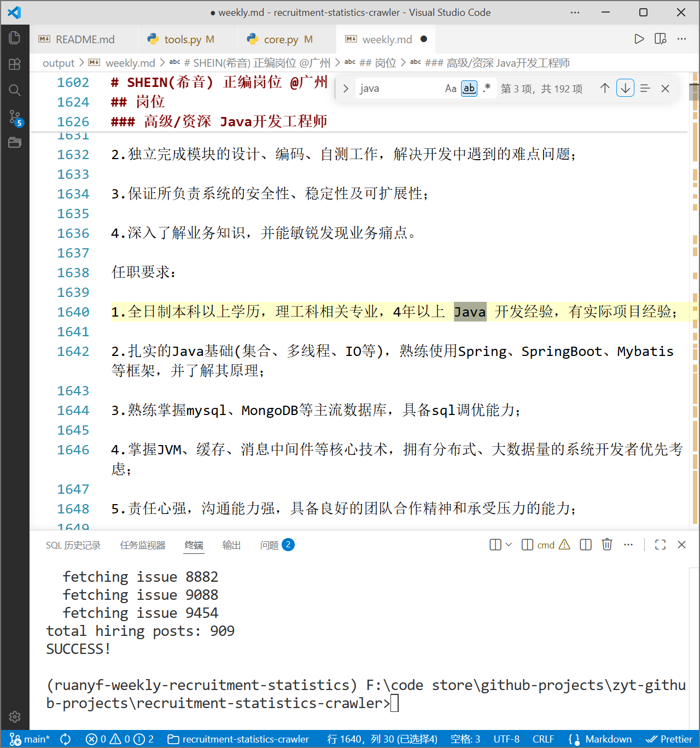The height and width of the screenshot is (748, 700).
Task: Open the Explorer sidebar
Action: tap(15, 38)
